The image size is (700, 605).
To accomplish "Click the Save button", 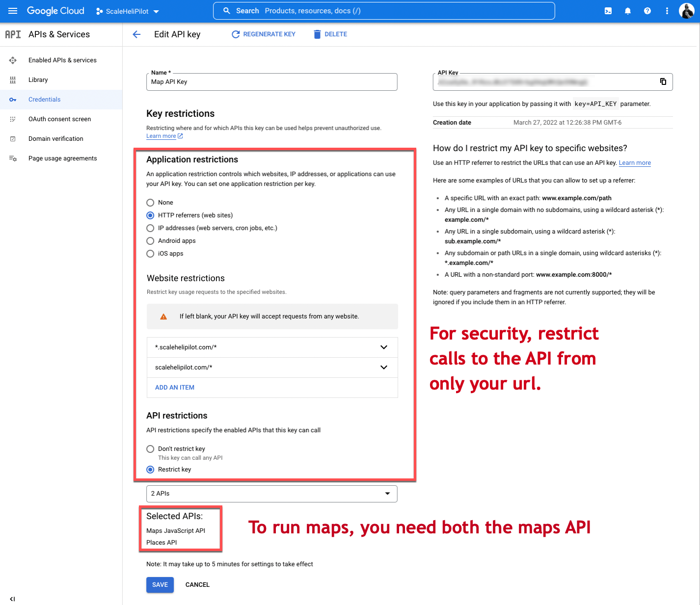I will (x=160, y=585).
